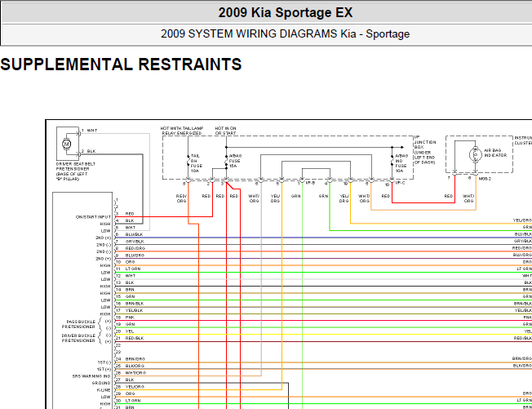Click pin "17 YEL/BLK" on module connector
The width and height of the screenshot is (532, 409).
[x=130, y=310]
